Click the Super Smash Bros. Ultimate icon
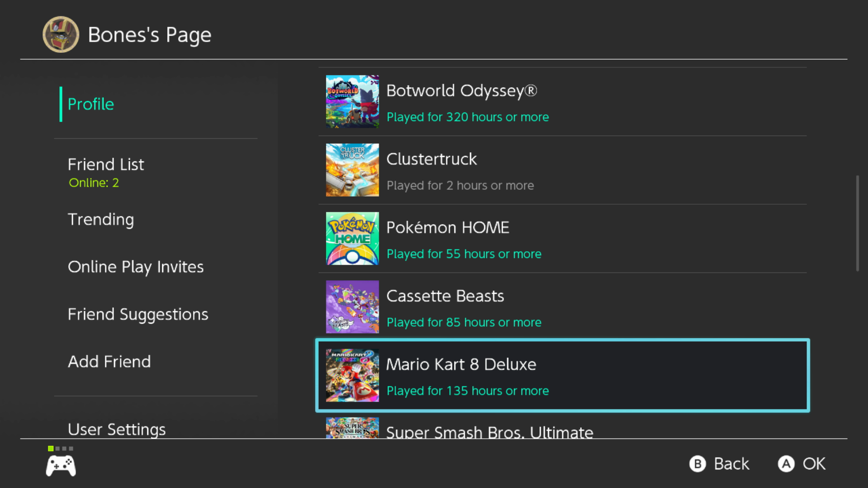 (x=352, y=428)
